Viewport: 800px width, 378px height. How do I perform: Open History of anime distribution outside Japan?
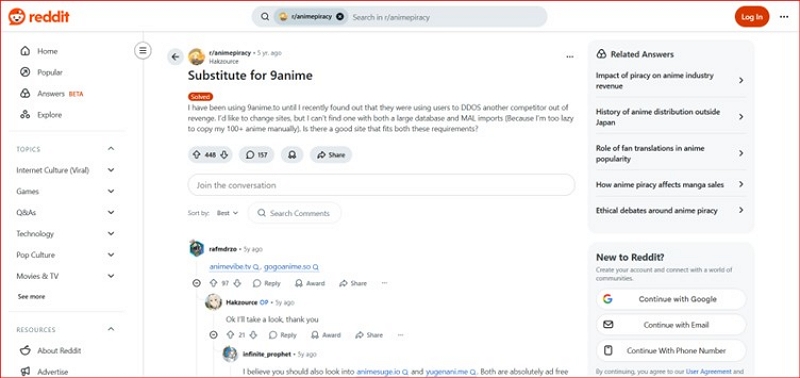click(x=670, y=117)
